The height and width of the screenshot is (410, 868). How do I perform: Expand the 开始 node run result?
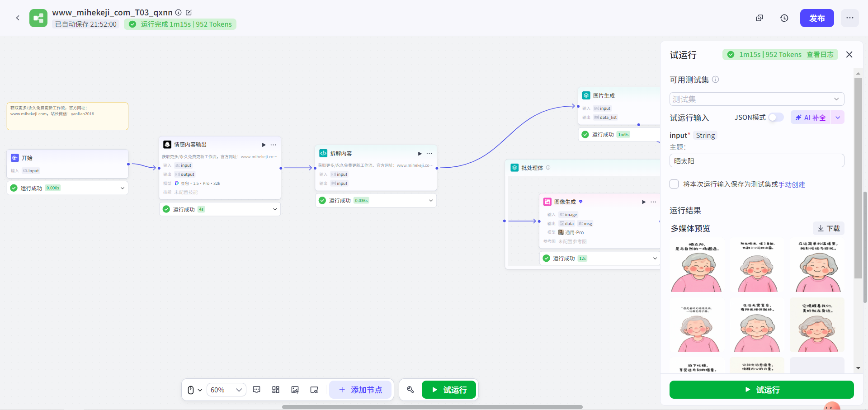tap(122, 188)
